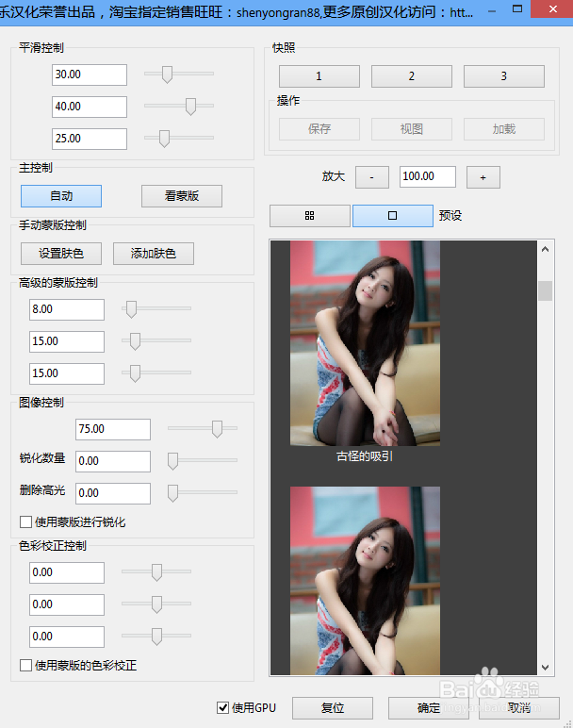Click the third color correction slider
573x728 pixels.
(x=156, y=637)
